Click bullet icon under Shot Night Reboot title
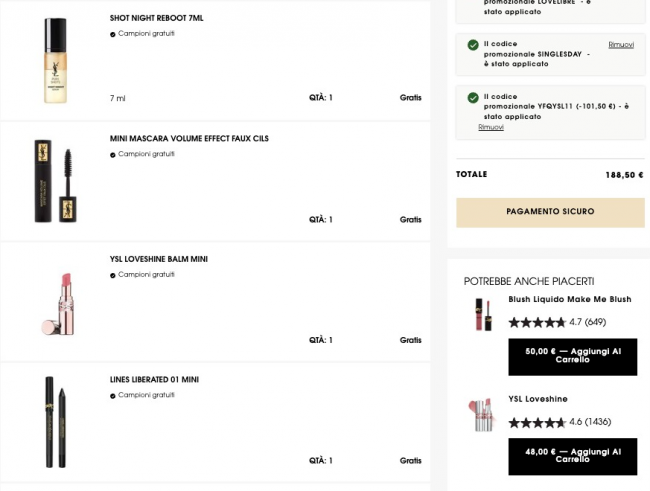Screen dimensions: 650x491 (x=113, y=34)
